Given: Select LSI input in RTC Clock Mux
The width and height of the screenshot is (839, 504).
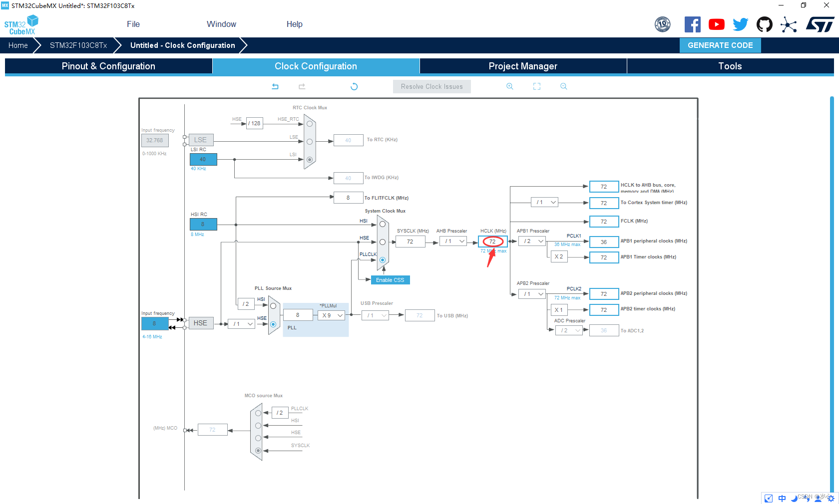Looking at the screenshot, I should 310,160.
